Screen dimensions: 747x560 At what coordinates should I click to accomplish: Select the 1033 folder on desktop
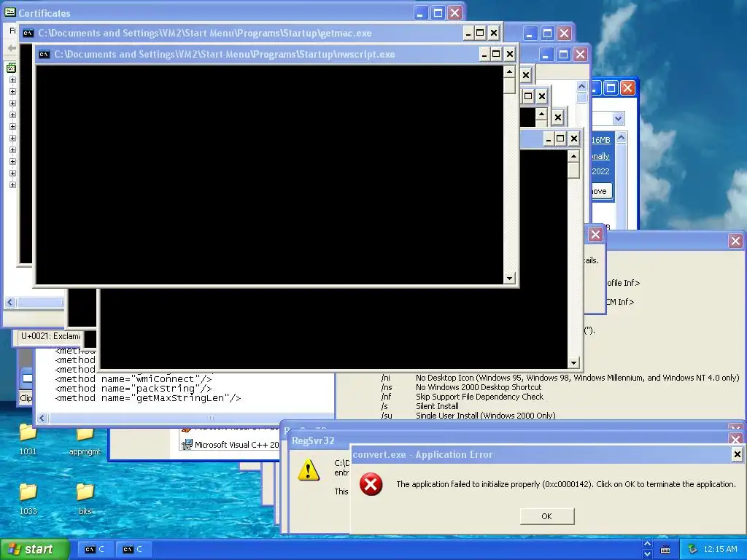[x=28, y=499]
